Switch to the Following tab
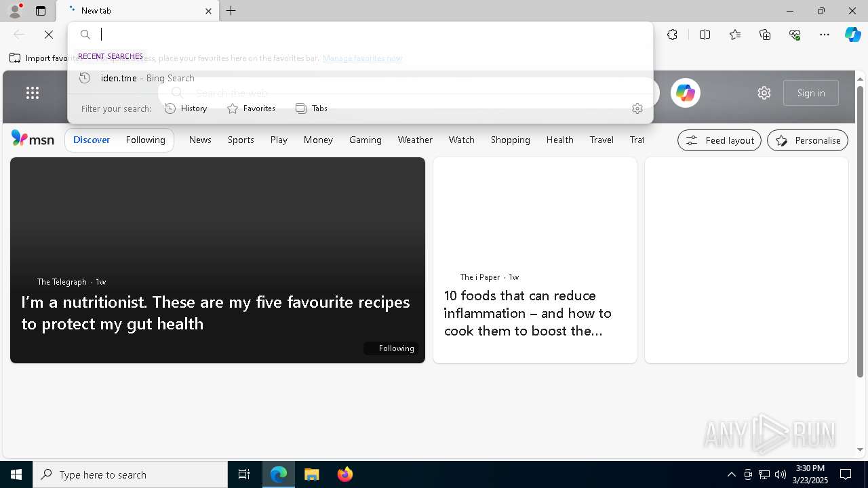The image size is (868, 488). click(145, 140)
